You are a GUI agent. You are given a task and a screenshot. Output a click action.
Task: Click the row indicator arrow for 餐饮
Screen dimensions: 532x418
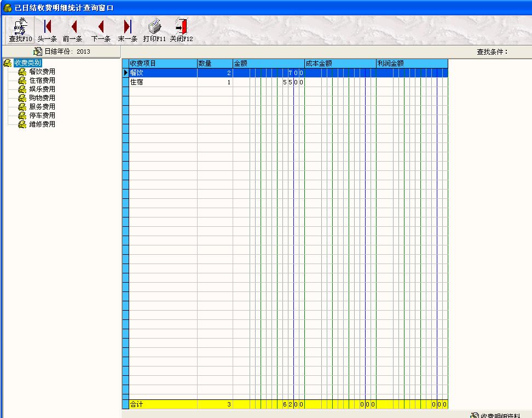point(125,73)
